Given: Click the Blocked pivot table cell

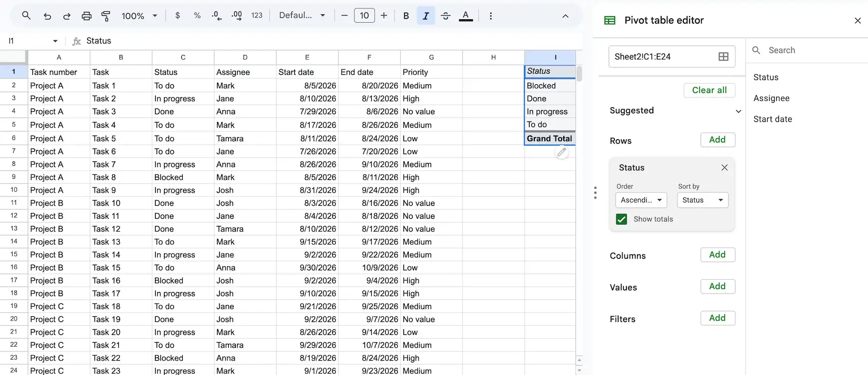Looking at the screenshot, I should tap(550, 85).
